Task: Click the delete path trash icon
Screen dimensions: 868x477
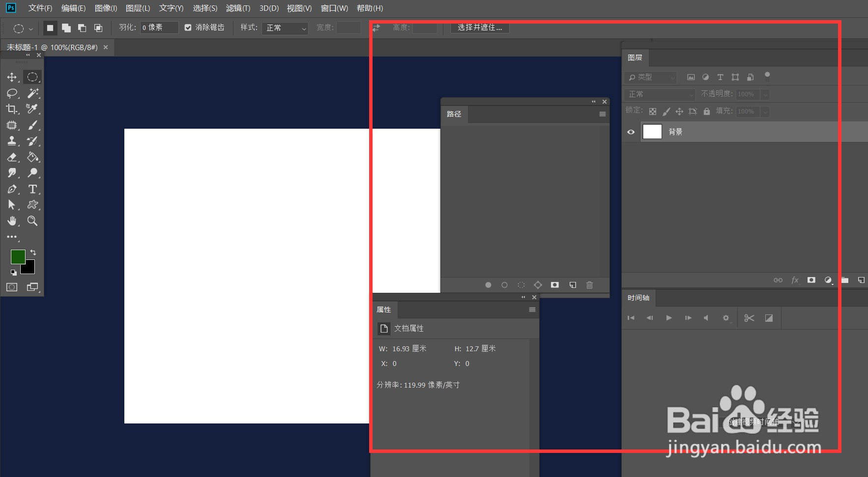Action: pos(589,285)
